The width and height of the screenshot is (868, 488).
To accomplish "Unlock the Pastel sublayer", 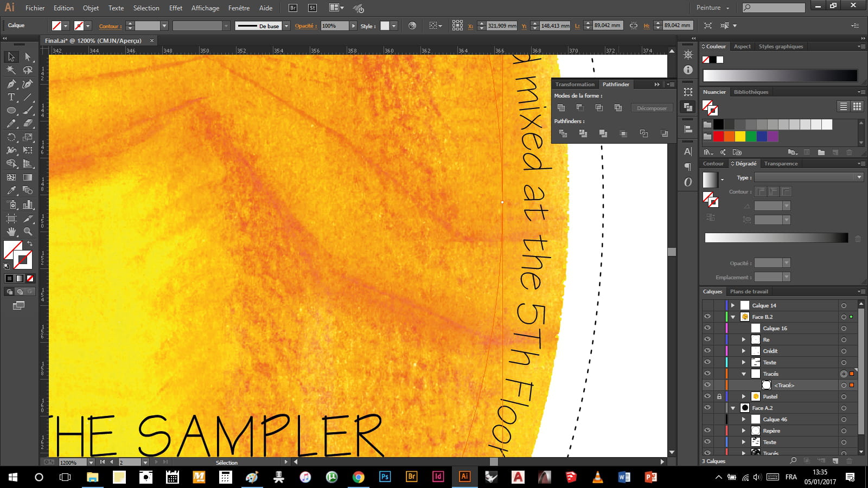I will point(719,396).
